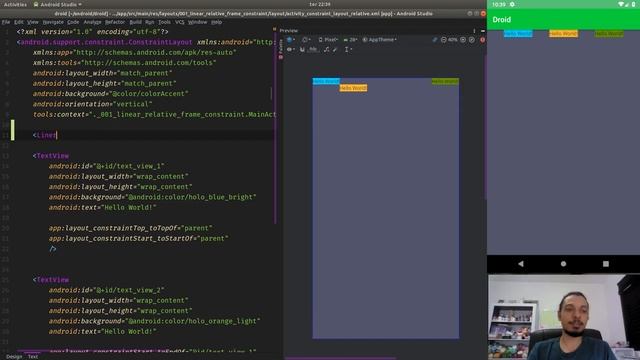The height and width of the screenshot is (360, 640).
Task: Click the tools:context MainActivity line
Action: point(154,115)
